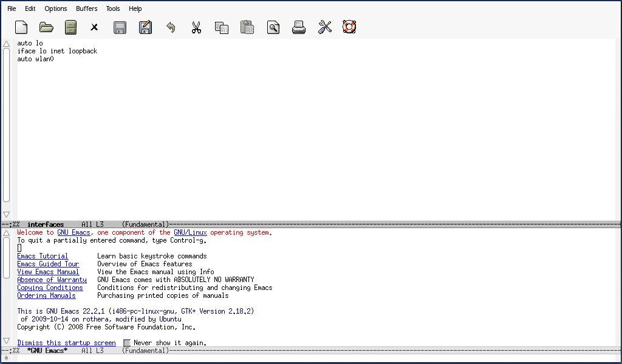Open the Buffers menu
This screenshot has width=622, height=364.
tap(86, 8)
